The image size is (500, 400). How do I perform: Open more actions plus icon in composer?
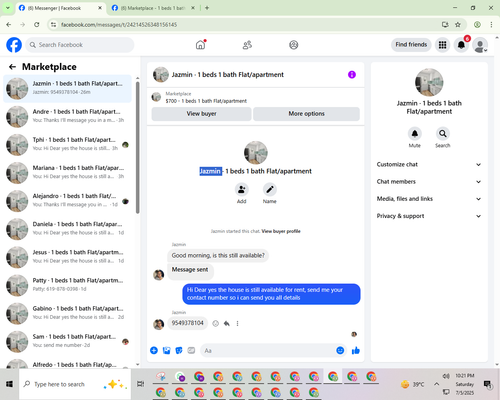[x=154, y=350]
